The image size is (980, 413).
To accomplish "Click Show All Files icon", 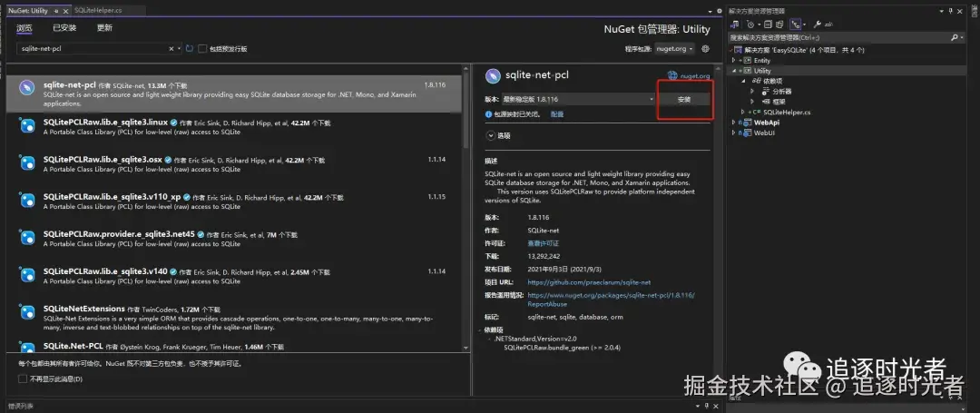I will pyautogui.click(x=780, y=25).
